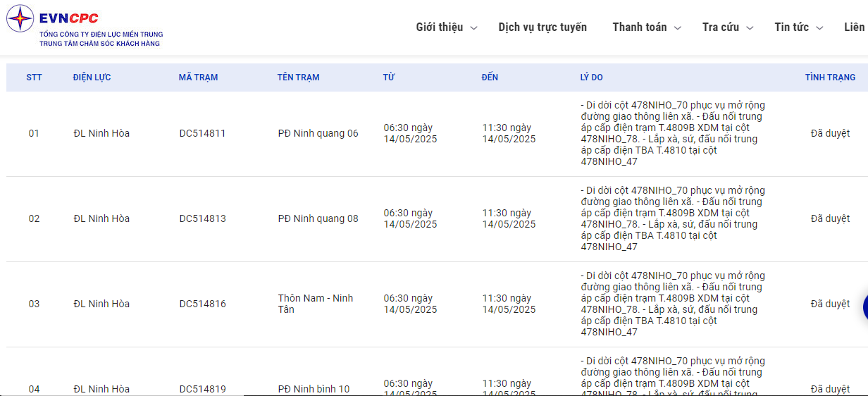Screen dimensions: 868x396
Task: Click the STT column header
Action: pyautogui.click(x=35, y=78)
